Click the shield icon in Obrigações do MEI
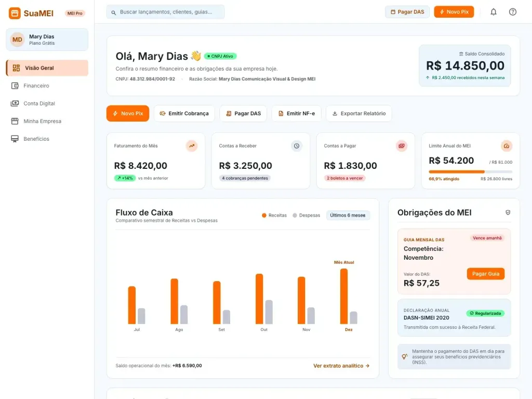This screenshot has height=399, width=532. 508,212
